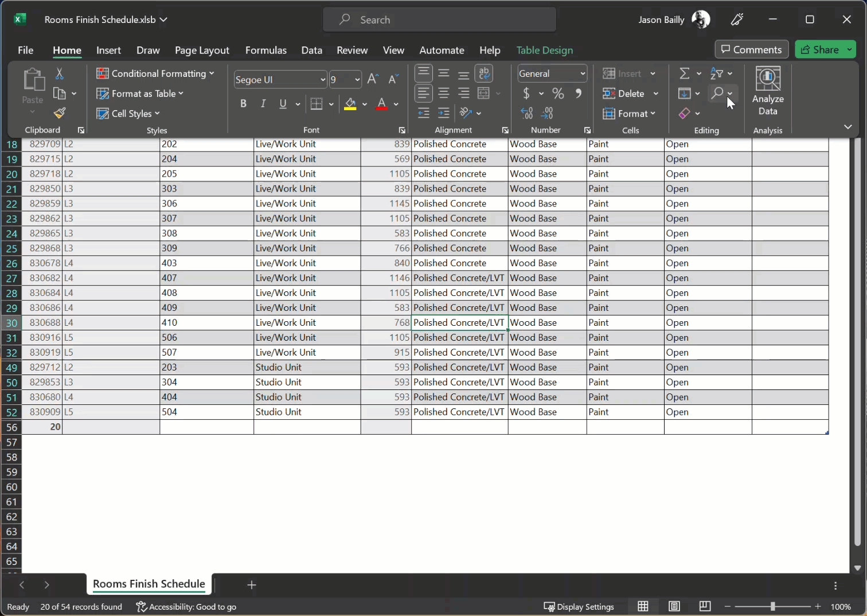Click the Cut scissors icon
Viewport: 867px width, 616px height.
pos(59,73)
